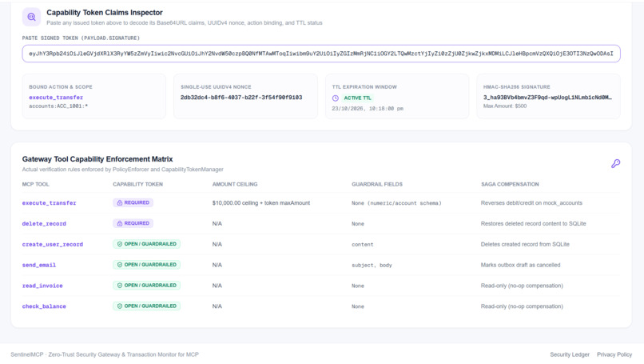Click the SentinelMCP footer tagline
This screenshot has height=364, width=644.
pos(105,354)
